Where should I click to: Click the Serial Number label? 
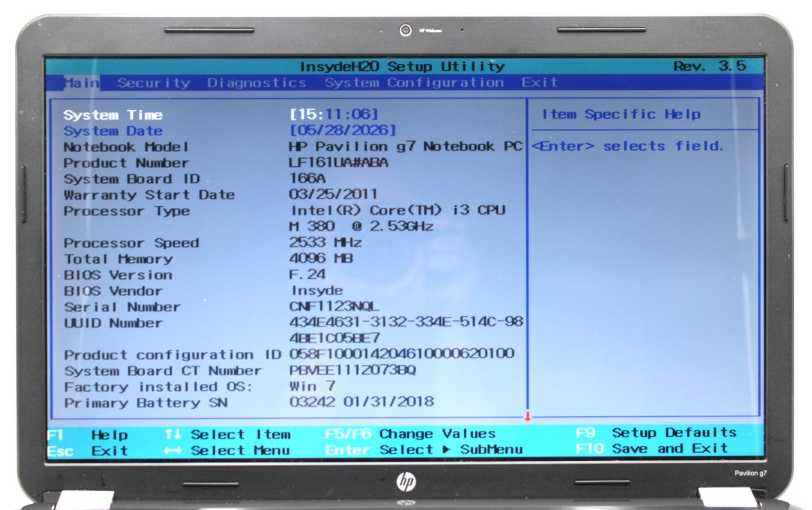pos(122,306)
